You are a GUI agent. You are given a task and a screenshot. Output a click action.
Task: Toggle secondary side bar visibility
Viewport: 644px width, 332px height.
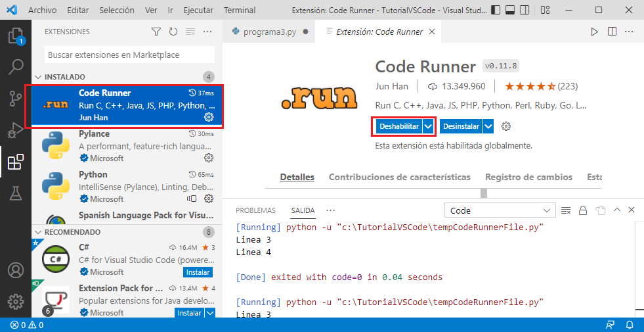pyautogui.click(x=525, y=10)
